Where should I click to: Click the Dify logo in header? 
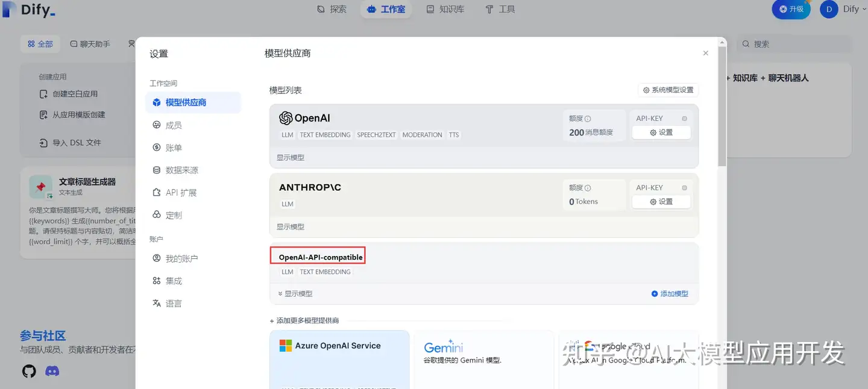(x=28, y=10)
